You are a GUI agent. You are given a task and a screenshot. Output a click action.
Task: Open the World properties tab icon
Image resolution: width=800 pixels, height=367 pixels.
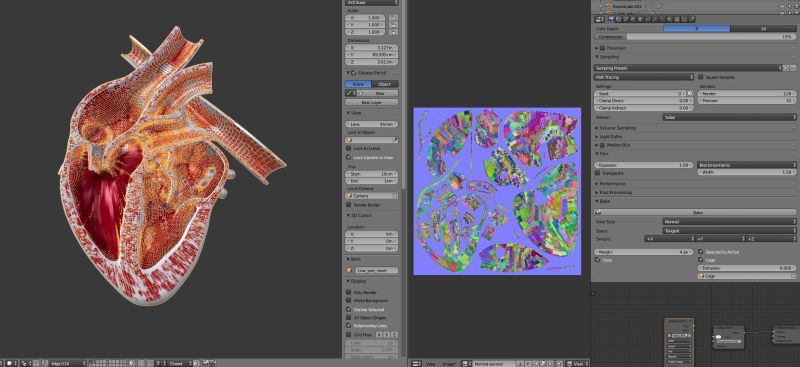pos(633,19)
